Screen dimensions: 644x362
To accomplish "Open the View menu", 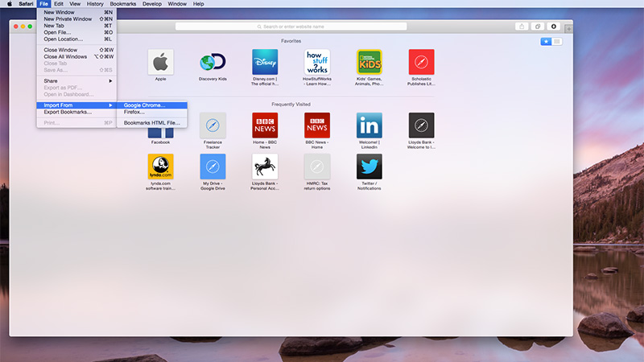I will [75, 4].
